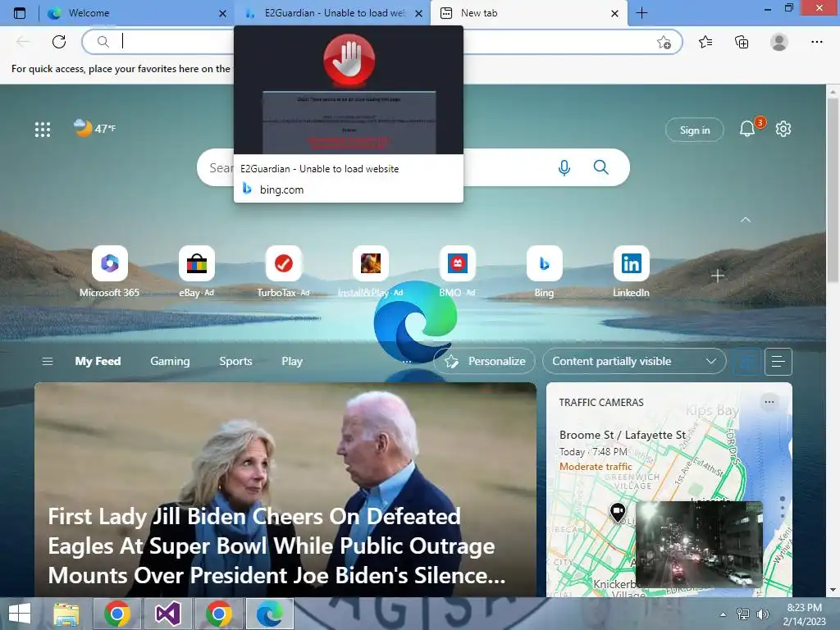This screenshot has width=840, height=630.
Task: Click the search magnifier button
Action: tap(601, 167)
